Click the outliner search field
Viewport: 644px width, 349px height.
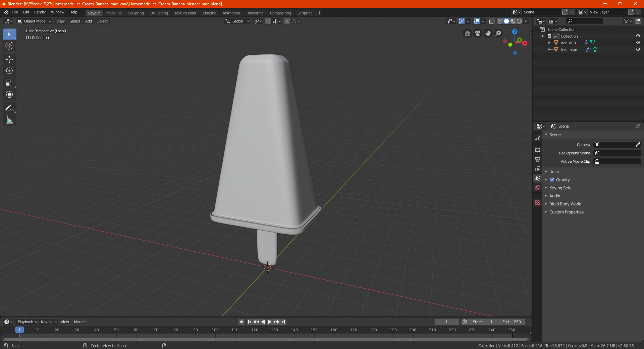coord(584,21)
